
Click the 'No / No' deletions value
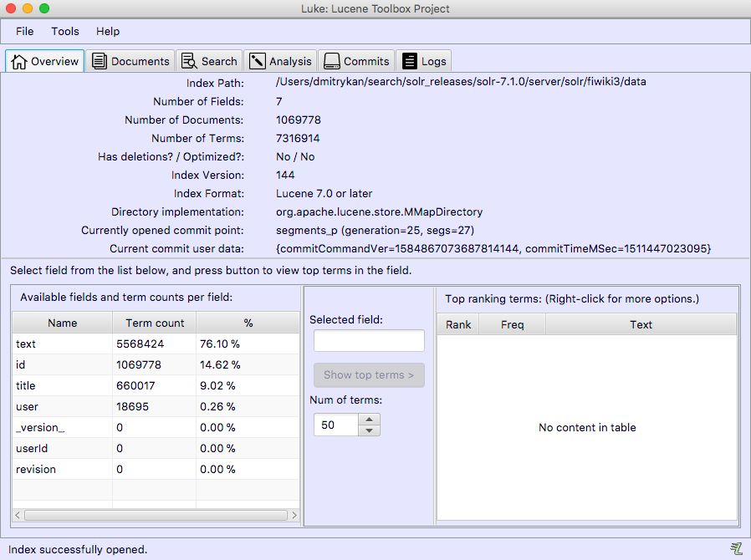[x=295, y=157]
